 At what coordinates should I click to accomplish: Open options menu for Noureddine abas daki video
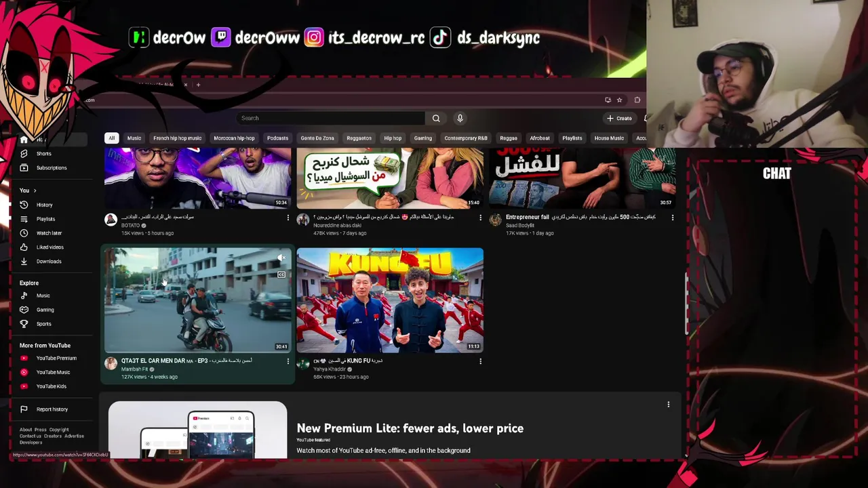[x=480, y=218]
